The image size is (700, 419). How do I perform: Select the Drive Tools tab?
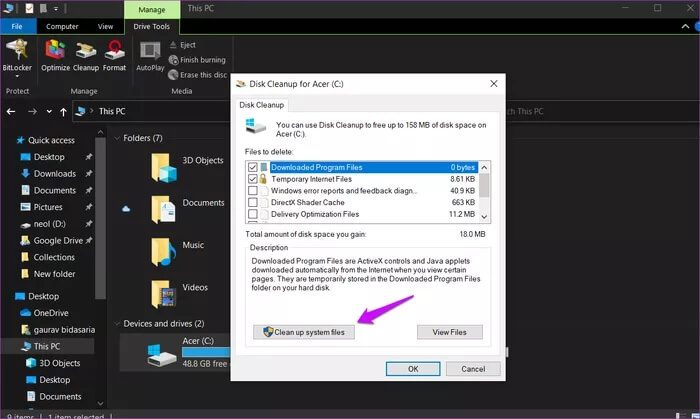point(151,26)
